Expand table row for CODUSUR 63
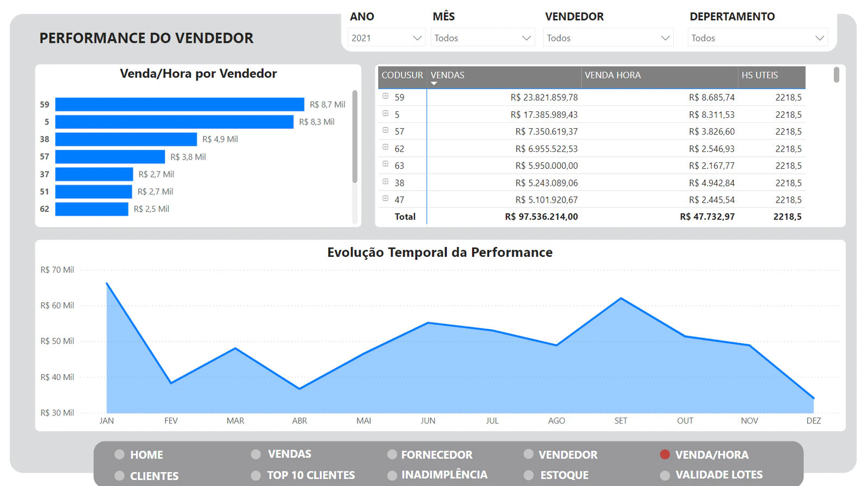The width and height of the screenshot is (868, 486). (386, 164)
